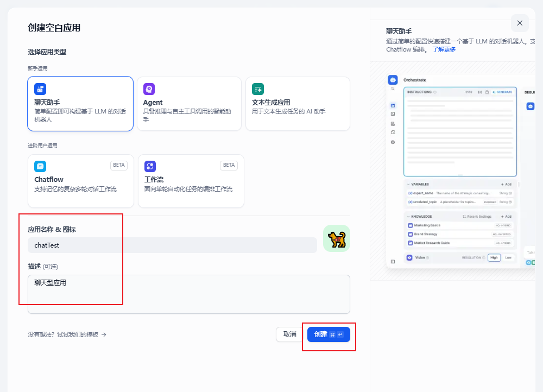Image resolution: width=543 pixels, height=392 pixels.
Task: Click the Market Research Guide row
Action: tap(460, 243)
